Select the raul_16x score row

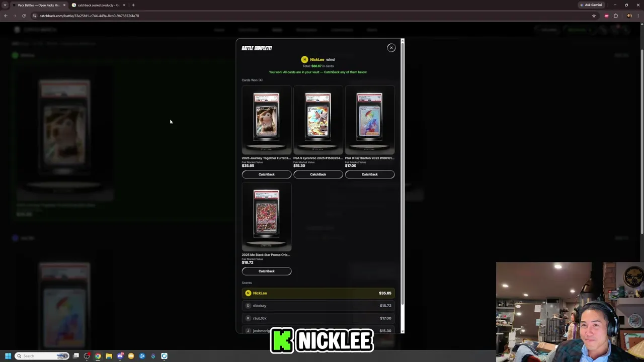(318, 318)
